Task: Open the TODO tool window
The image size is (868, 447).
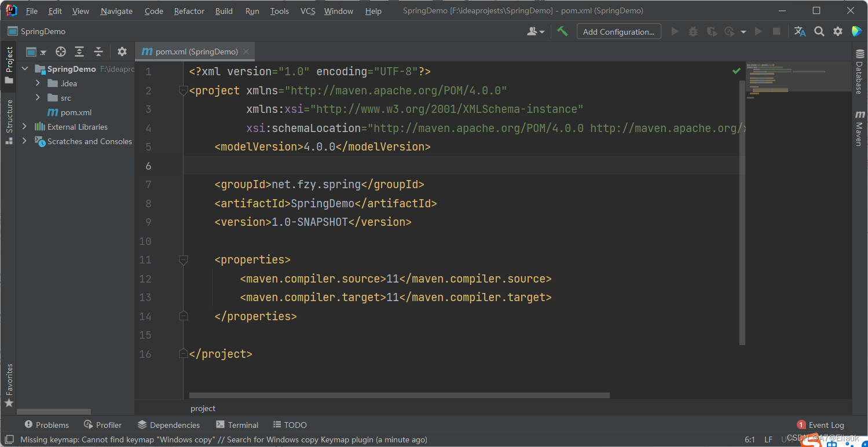Action: pyautogui.click(x=290, y=424)
